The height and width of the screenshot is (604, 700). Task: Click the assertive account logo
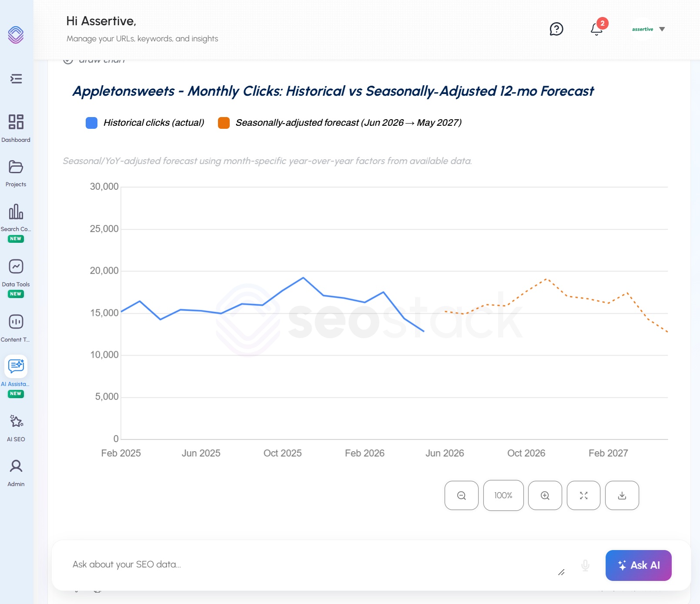point(643,29)
